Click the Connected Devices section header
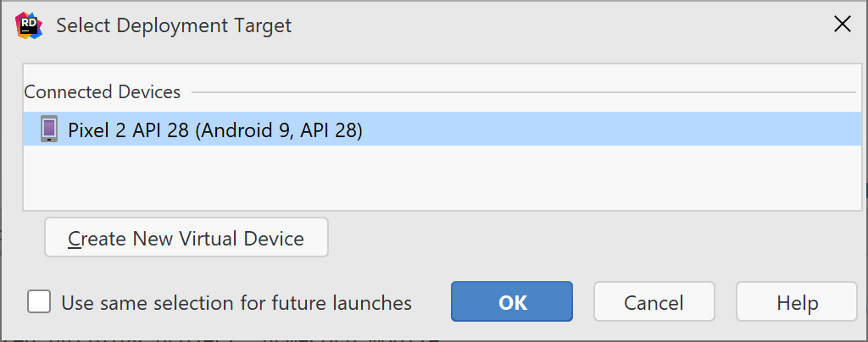The image size is (868, 342). [x=103, y=91]
